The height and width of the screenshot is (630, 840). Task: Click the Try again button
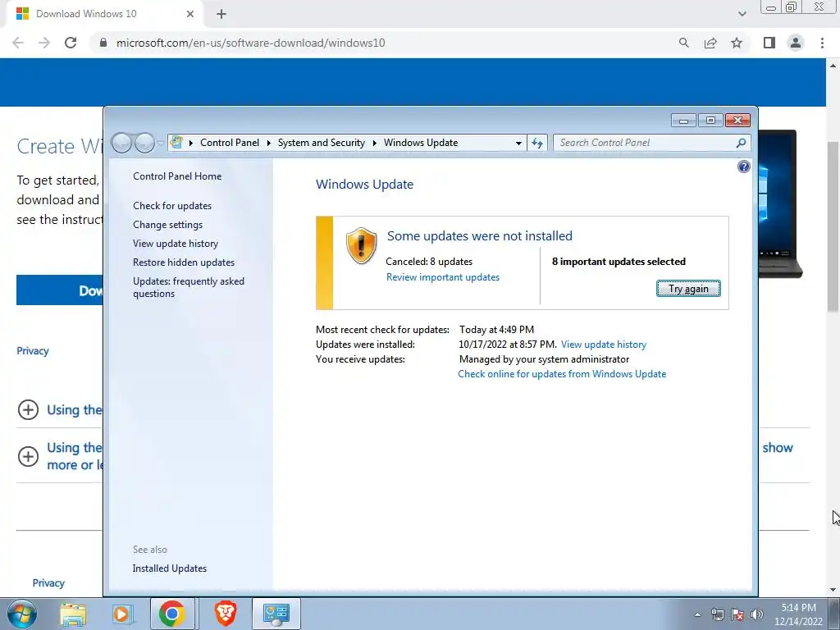tap(688, 289)
